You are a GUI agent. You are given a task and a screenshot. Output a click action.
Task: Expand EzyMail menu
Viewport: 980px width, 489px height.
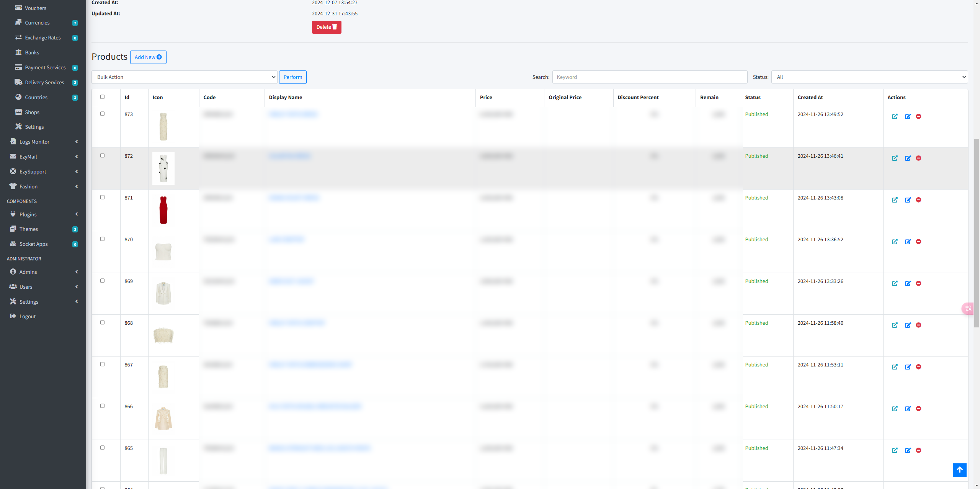pyautogui.click(x=43, y=157)
